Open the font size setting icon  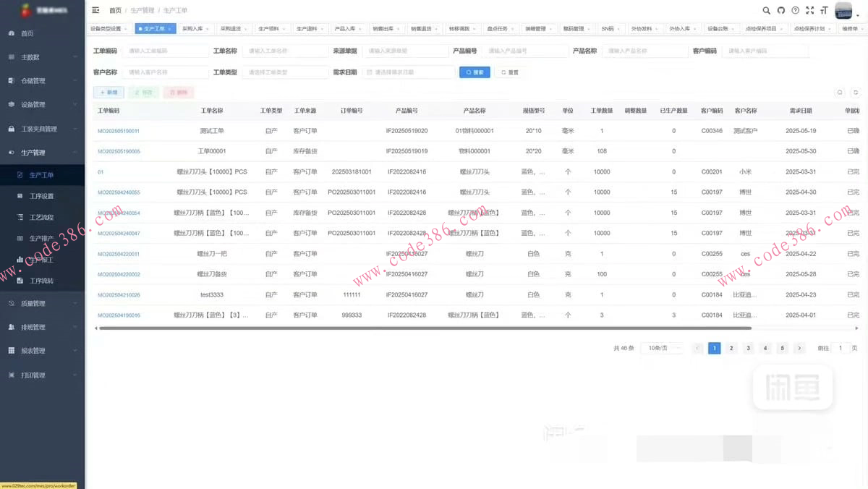coord(824,11)
